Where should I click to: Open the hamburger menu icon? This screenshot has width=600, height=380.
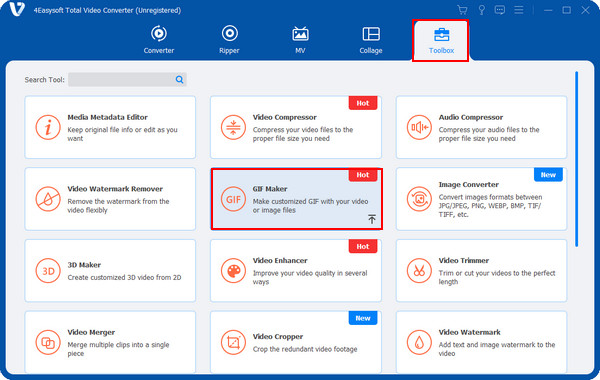tap(519, 10)
